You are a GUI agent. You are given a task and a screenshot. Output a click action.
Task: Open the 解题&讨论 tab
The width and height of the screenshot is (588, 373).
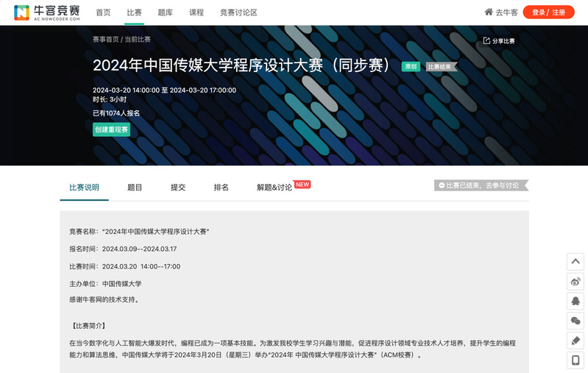pyautogui.click(x=274, y=188)
